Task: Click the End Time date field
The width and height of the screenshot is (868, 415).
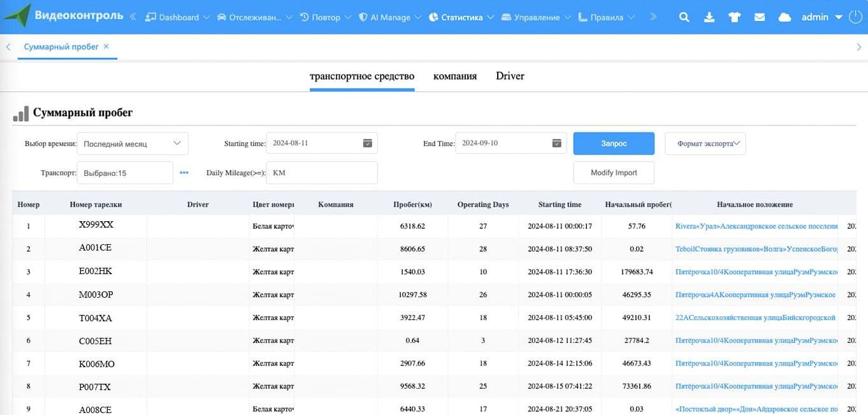Action: click(x=511, y=143)
